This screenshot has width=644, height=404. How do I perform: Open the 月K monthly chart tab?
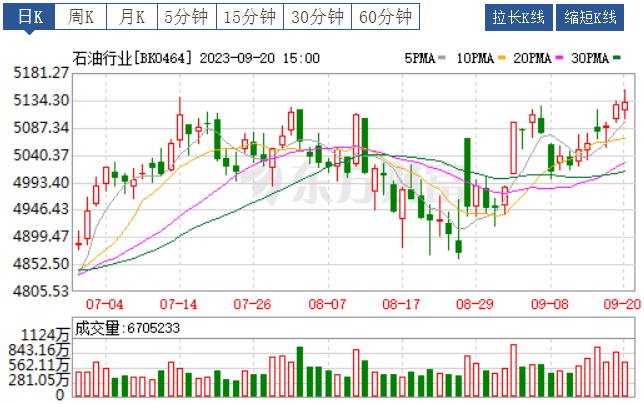pyautogui.click(x=131, y=18)
